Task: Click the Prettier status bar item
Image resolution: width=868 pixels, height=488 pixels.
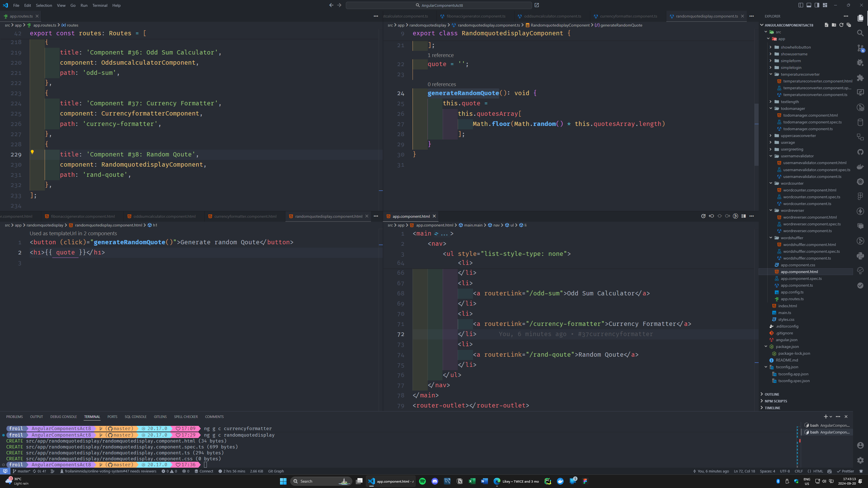Action: [x=845, y=471]
